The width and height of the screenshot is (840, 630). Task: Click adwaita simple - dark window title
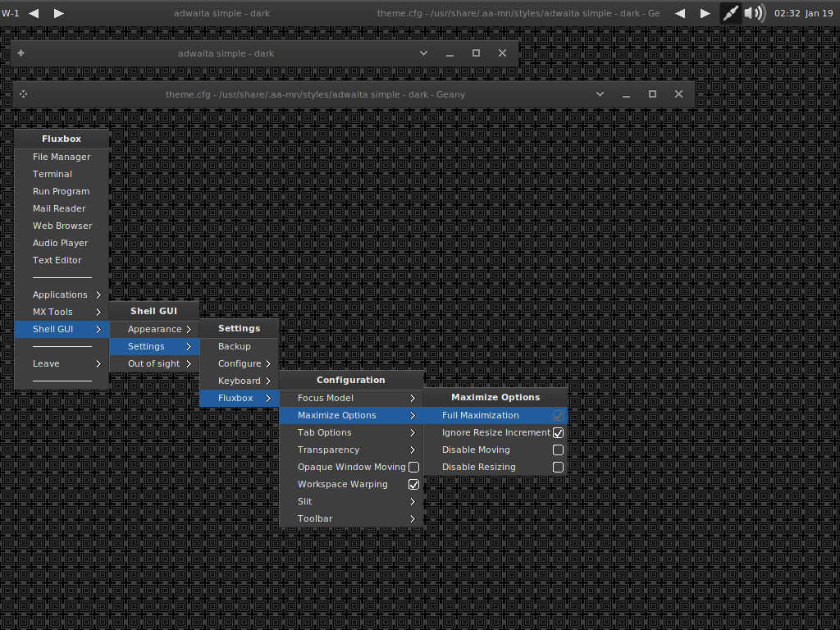[226, 53]
